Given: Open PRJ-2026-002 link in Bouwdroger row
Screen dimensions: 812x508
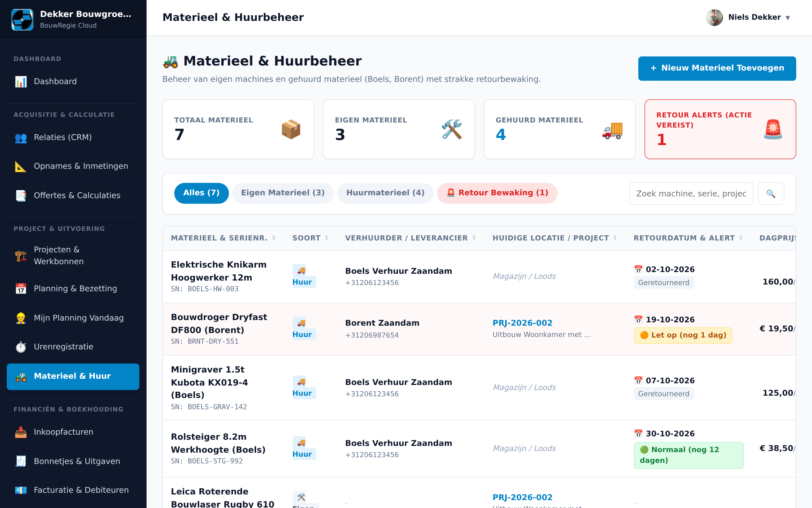Looking at the screenshot, I should coord(522,323).
